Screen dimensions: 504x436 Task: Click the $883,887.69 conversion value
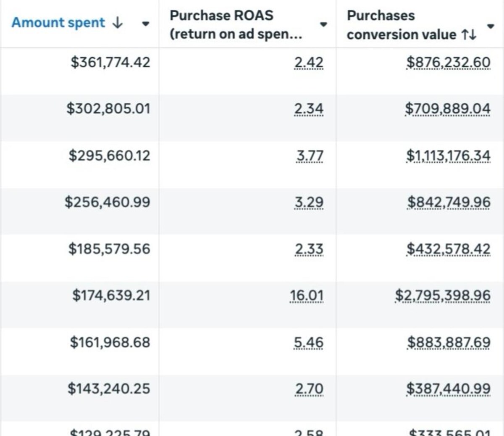449,342
